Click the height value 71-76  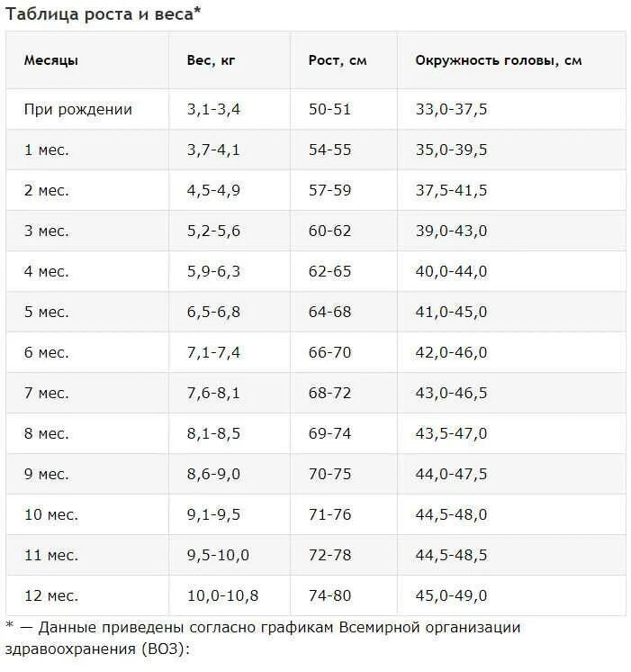[x=329, y=514]
